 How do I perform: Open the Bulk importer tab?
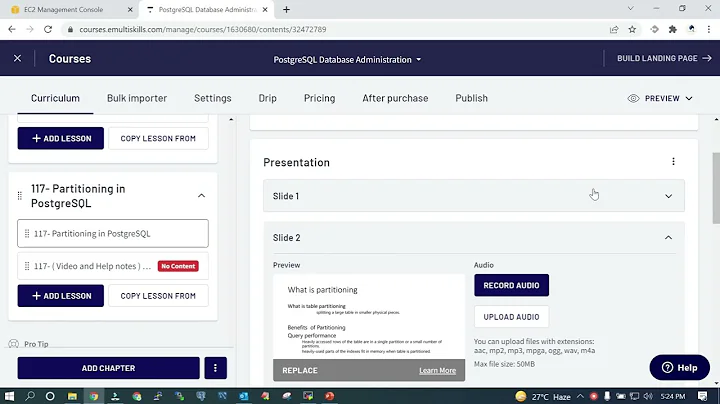pos(137,98)
